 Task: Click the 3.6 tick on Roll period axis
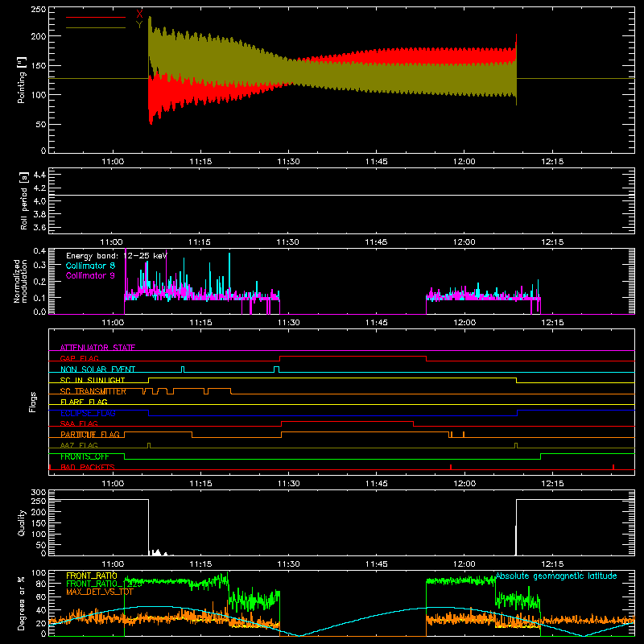pos(39,227)
